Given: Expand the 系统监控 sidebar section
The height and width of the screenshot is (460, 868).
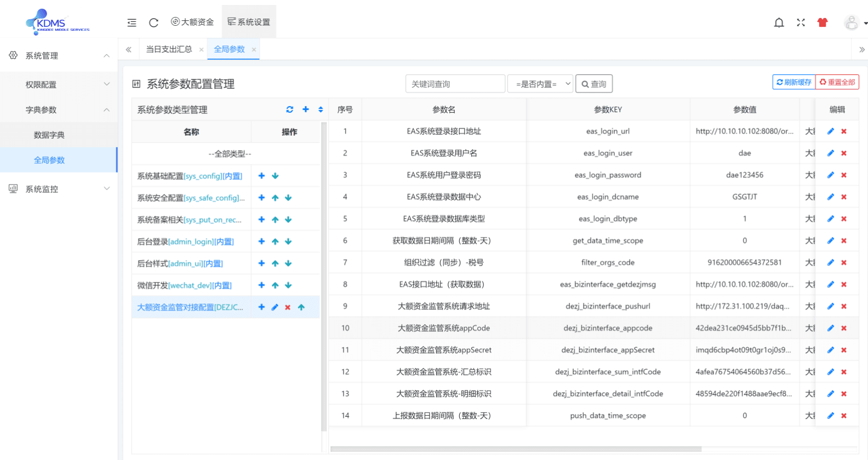Looking at the screenshot, I should pos(59,189).
